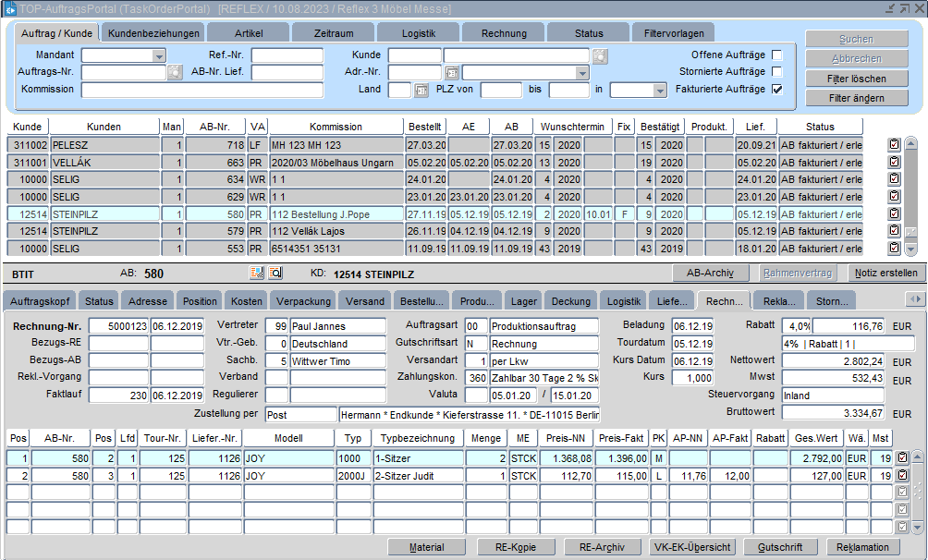This screenshot has width=928, height=560.
Task: Expand the dropdown after the PLZ 'in' label
Action: pos(659,91)
